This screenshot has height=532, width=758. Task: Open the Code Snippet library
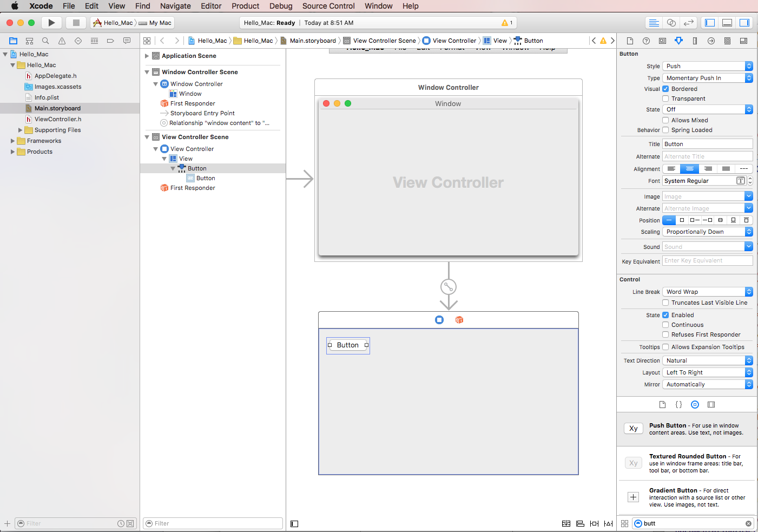pyautogui.click(x=678, y=404)
